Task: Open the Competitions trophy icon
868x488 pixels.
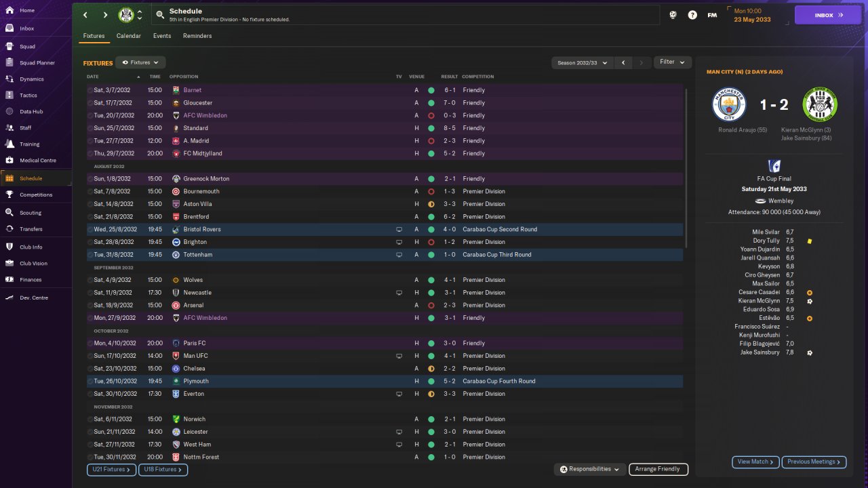Action: click(x=9, y=195)
